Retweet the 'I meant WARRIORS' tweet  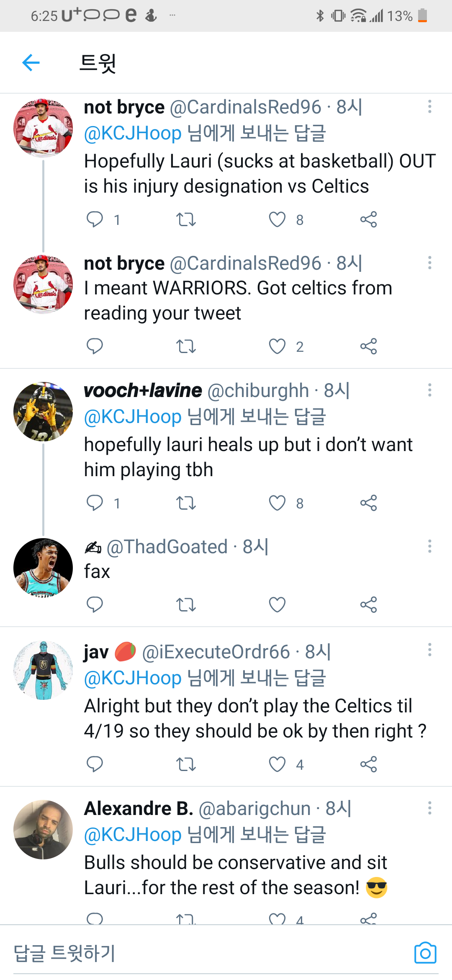[x=186, y=346]
